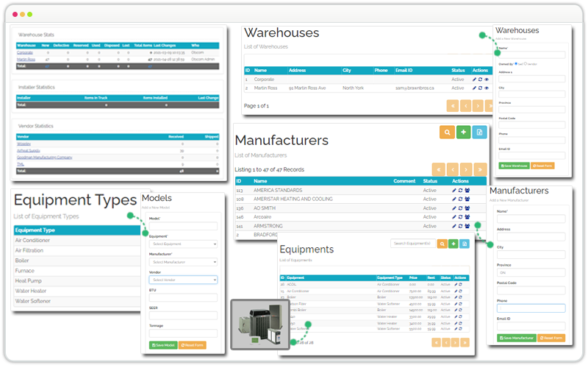Open the Select Manufacturer dropdown
This screenshot has width=588, height=368.
pos(183,261)
